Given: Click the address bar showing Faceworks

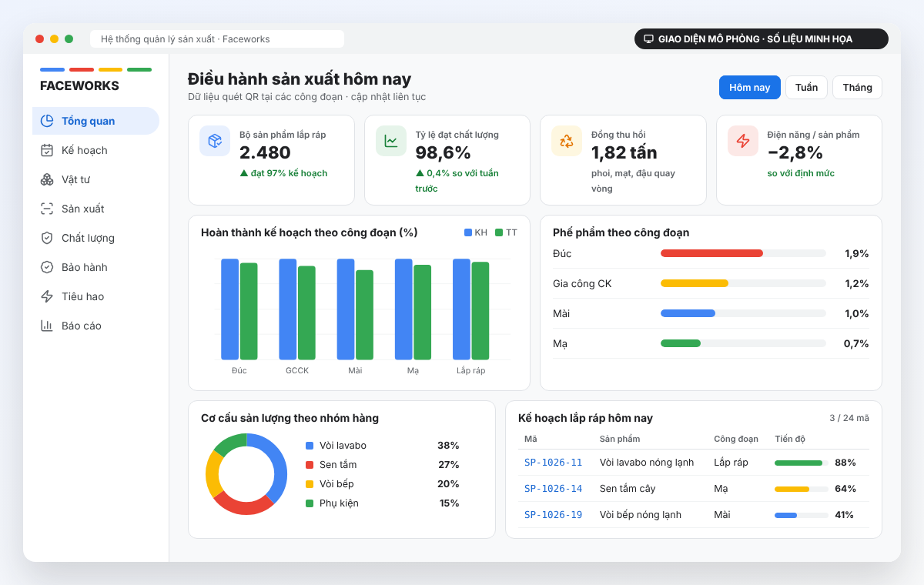Looking at the screenshot, I should pos(217,39).
